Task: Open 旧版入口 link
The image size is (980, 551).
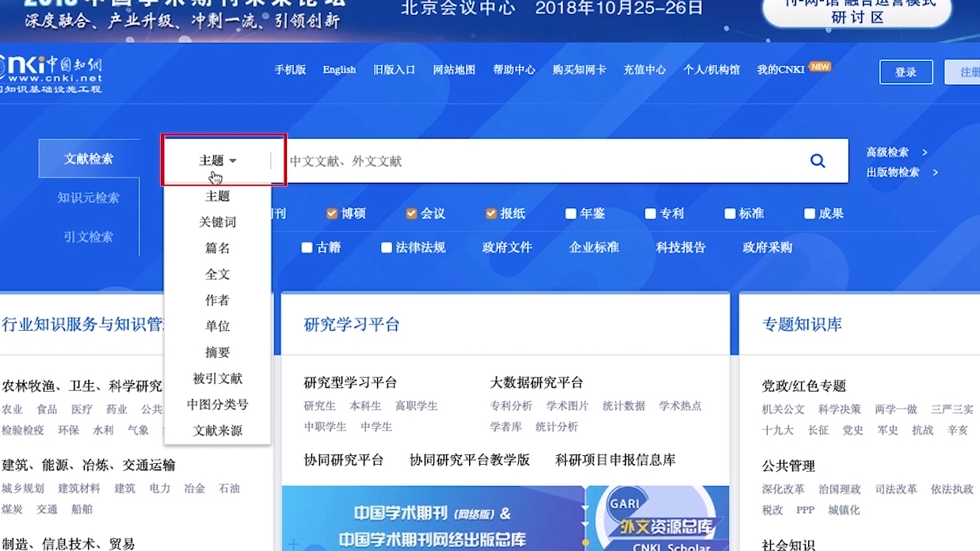Action: (x=395, y=70)
